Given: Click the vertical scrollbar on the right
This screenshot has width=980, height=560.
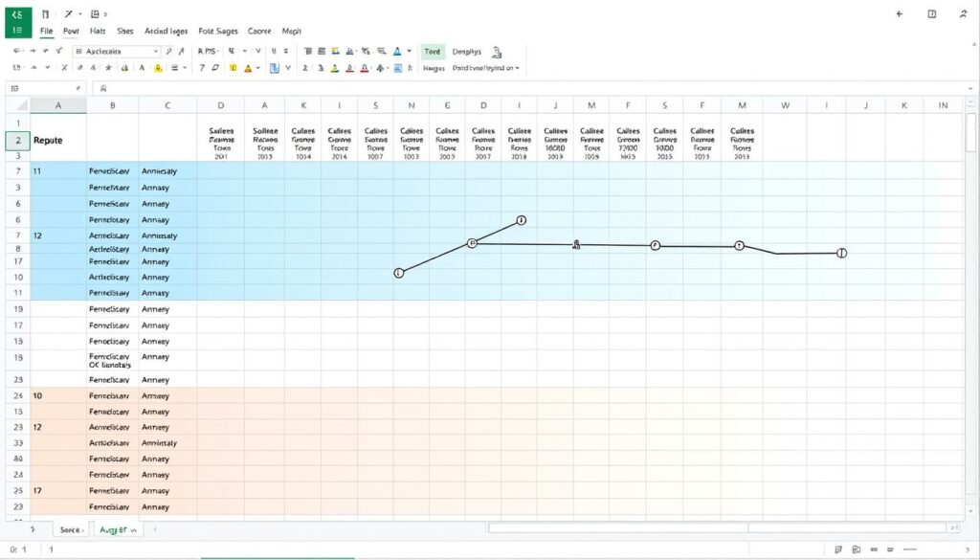Looking at the screenshot, I should [970, 131].
